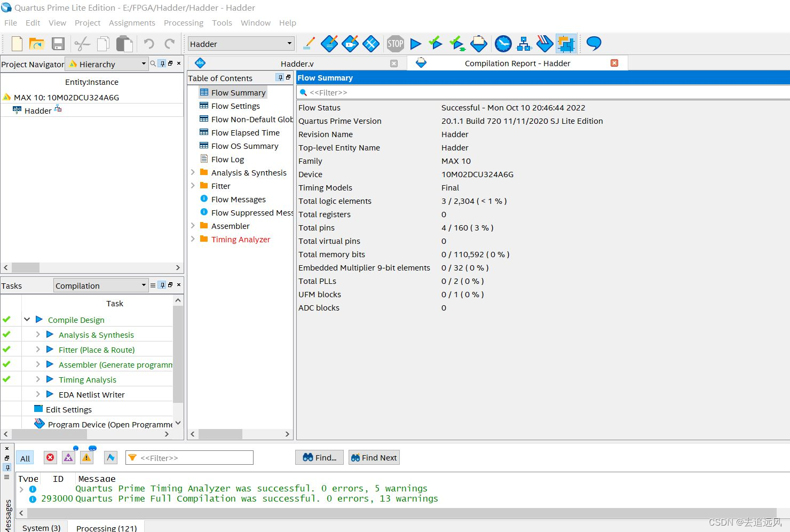The height and width of the screenshot is (532, 790).
Task: Open the Programmer toolbar icon
Action: (x=544, y=44)
